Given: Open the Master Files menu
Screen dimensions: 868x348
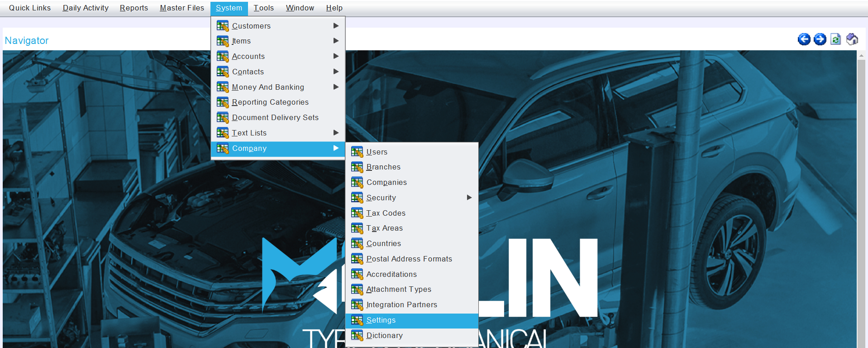Looking at the screenshot, I should (x=182, y=8).
